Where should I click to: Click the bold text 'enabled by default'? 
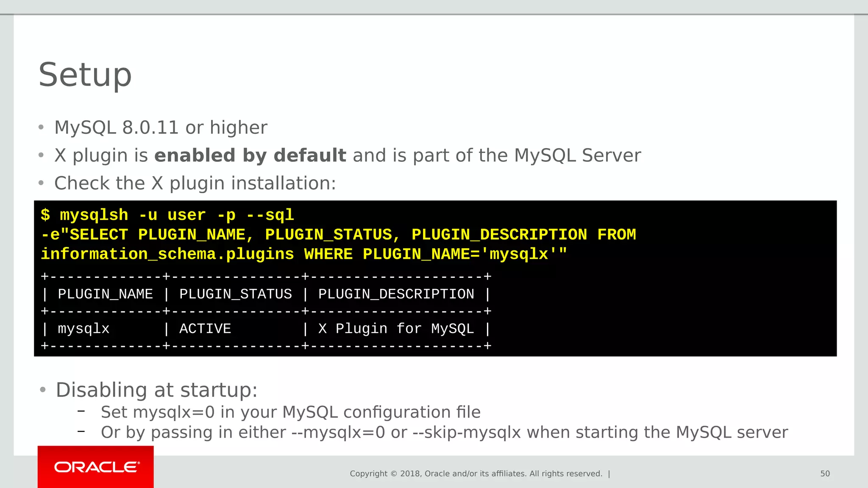tap(250, 155)
